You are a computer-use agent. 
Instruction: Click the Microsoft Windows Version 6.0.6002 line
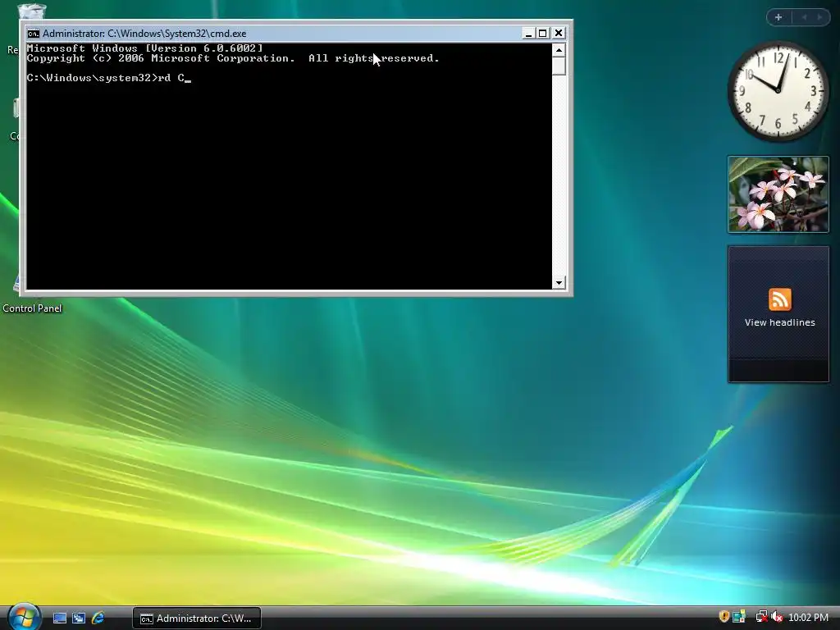click(x=145, y=48)
